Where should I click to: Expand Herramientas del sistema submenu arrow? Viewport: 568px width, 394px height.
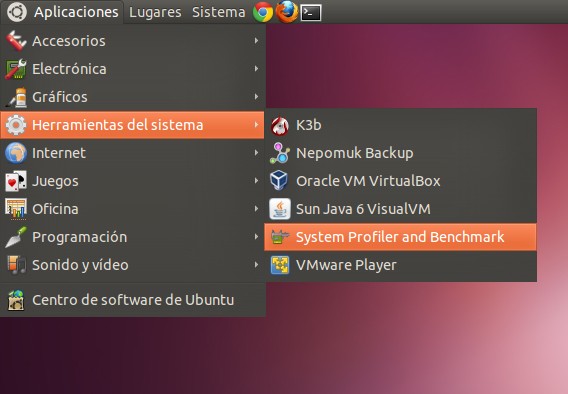click(x=256, y=125)
